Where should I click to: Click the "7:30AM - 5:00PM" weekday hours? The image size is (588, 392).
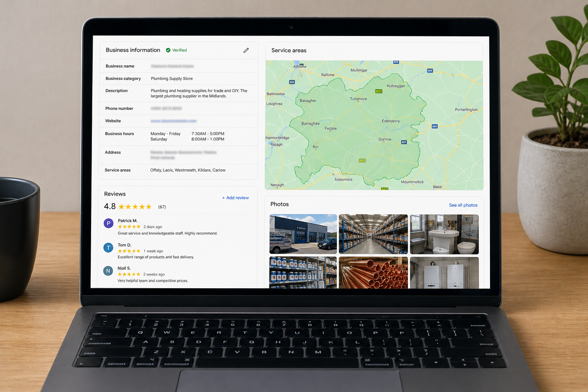pyautogui.click(x=208, y=134)
